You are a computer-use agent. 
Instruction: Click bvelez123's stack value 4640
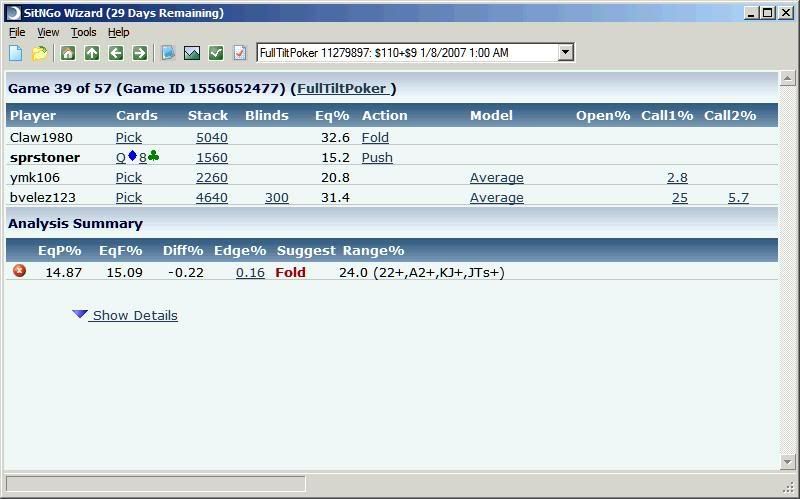[x=211, y=197]
